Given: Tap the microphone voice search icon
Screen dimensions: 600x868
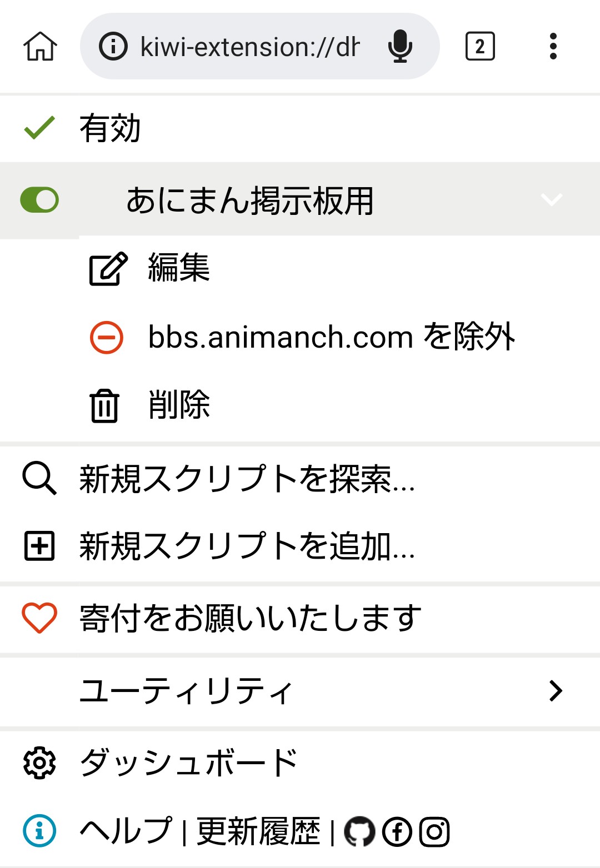Looking at the screenshot, I should (400, 46).
